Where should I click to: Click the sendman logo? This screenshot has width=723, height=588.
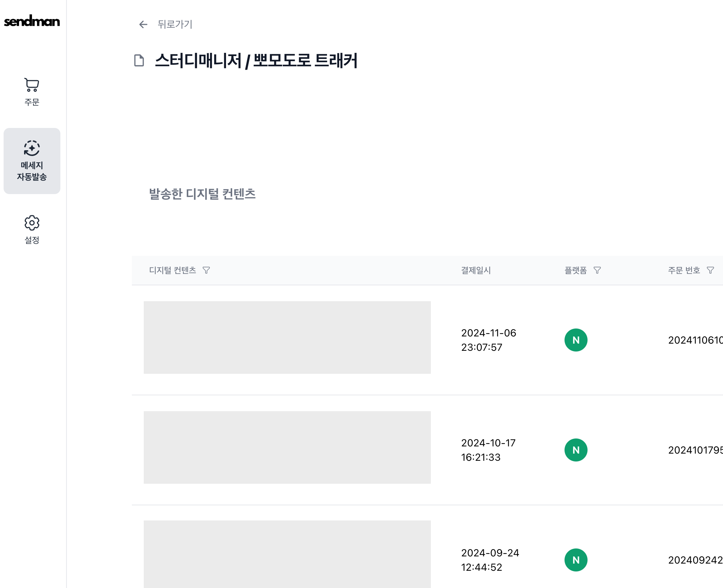tap(32, 22)
